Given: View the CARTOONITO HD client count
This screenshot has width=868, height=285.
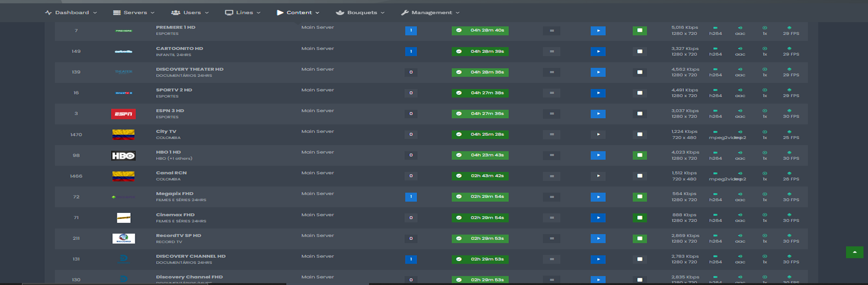Looking at the screenshot, I should coord(411,51).
